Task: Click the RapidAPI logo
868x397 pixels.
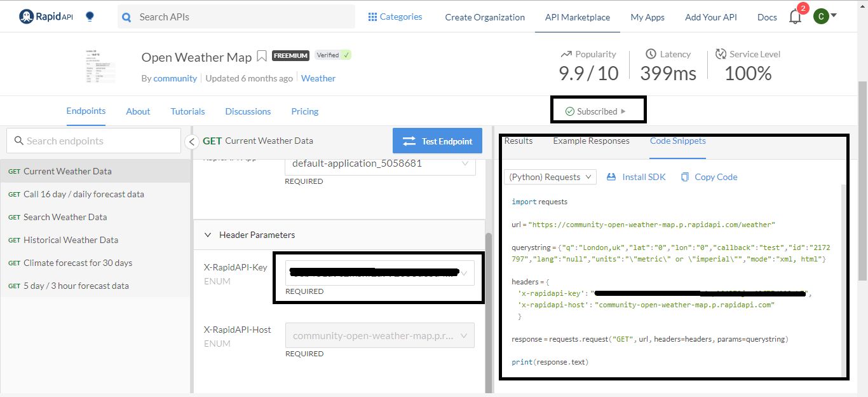Action: pos(46,17)
